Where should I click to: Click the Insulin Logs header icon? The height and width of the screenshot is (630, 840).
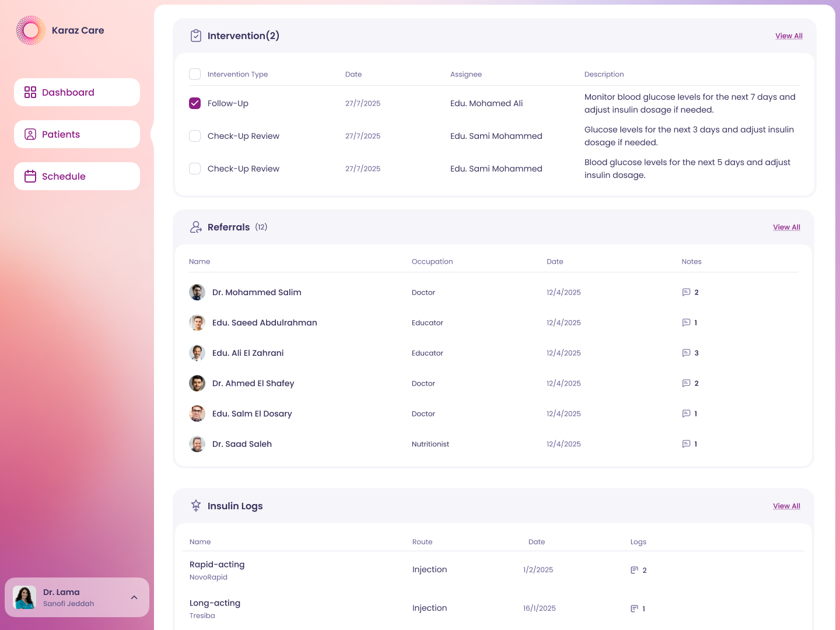pyautogui.click(x=196, y=506)
